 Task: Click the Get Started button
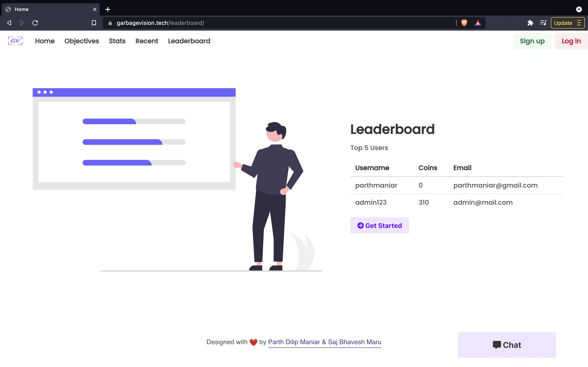pos(380,226)
